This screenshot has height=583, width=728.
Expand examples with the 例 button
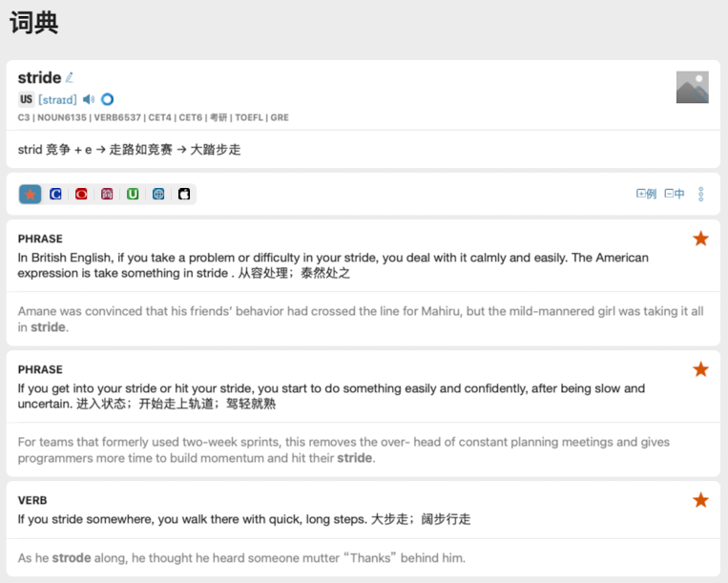pyautogui.click(x=646, y=195)
